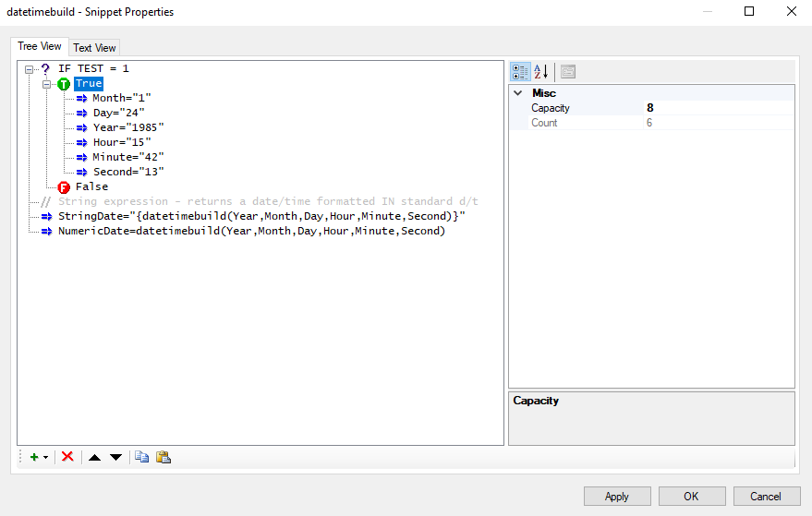
Task: Move item up with black up arrow
Action: pyautogui.click(x=94, y=458)
